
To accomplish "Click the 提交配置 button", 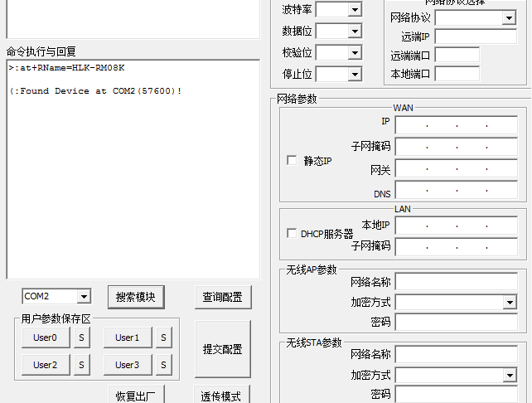I will pos(223,349).
